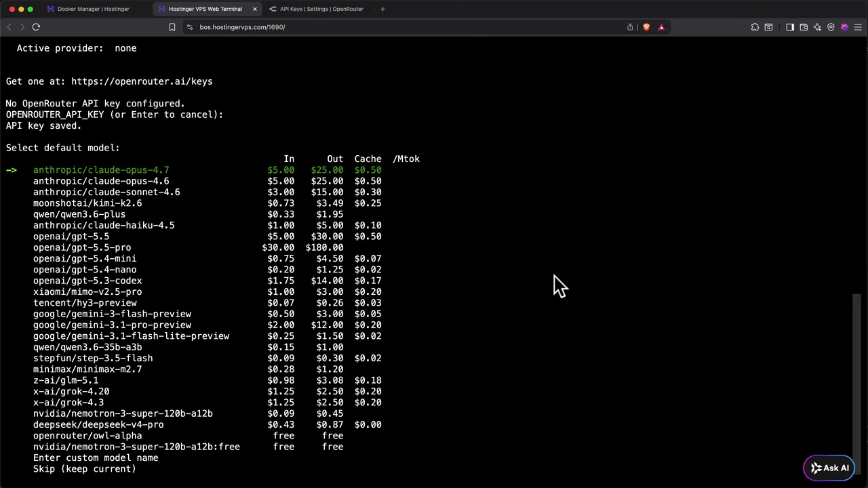Choose qwen/qwen3.6-plus model

coord(79,214)
